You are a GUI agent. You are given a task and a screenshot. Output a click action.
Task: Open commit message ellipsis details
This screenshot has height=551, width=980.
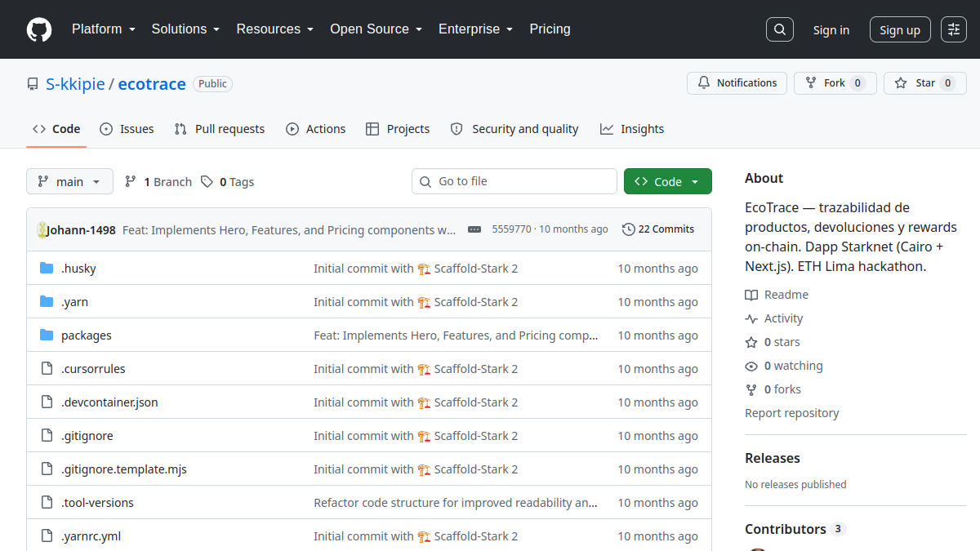(474, 229)
